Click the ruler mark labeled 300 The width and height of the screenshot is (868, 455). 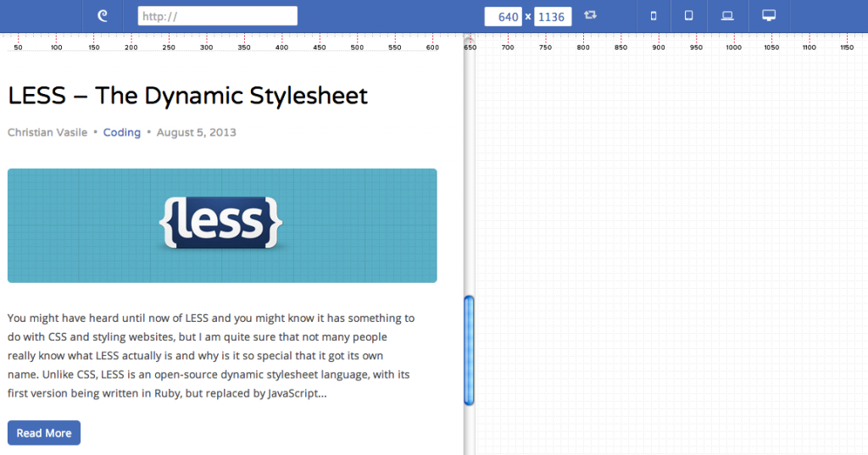point(207,47)
